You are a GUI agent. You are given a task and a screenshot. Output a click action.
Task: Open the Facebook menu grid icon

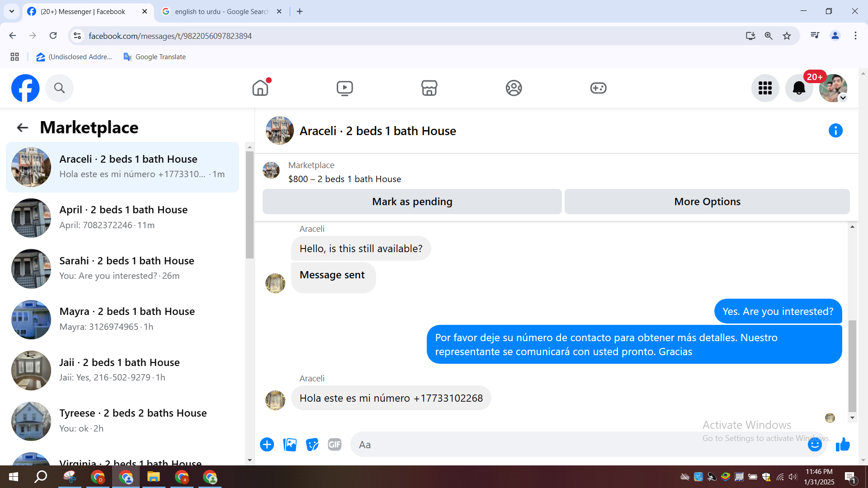point(765,88)
